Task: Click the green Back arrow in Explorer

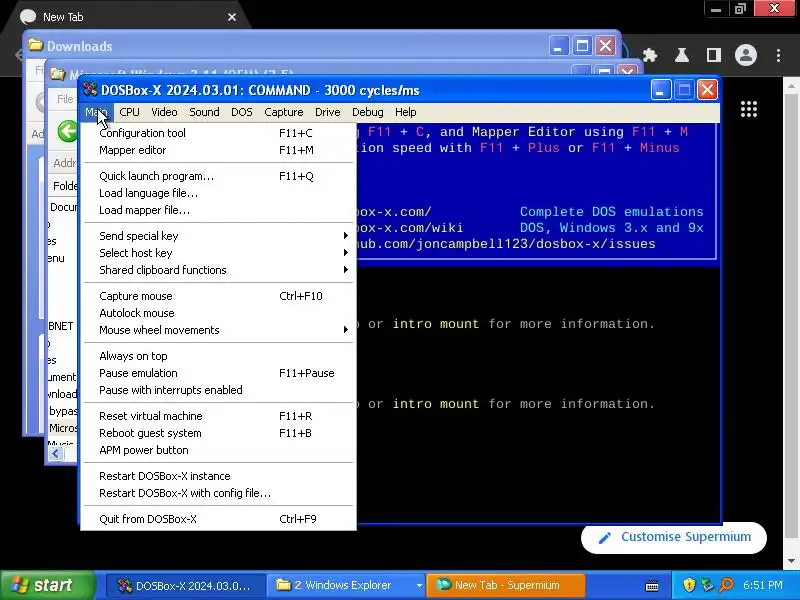Action: [x=67, y=131]
